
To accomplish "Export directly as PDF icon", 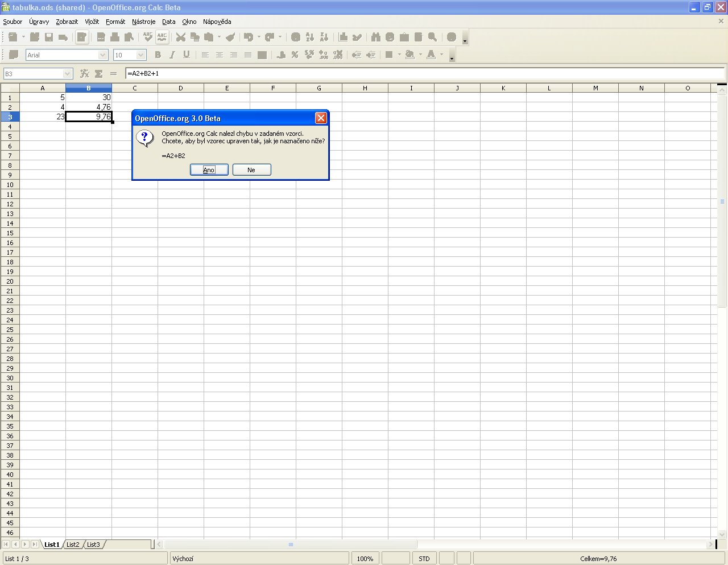I will click(101, 37).
